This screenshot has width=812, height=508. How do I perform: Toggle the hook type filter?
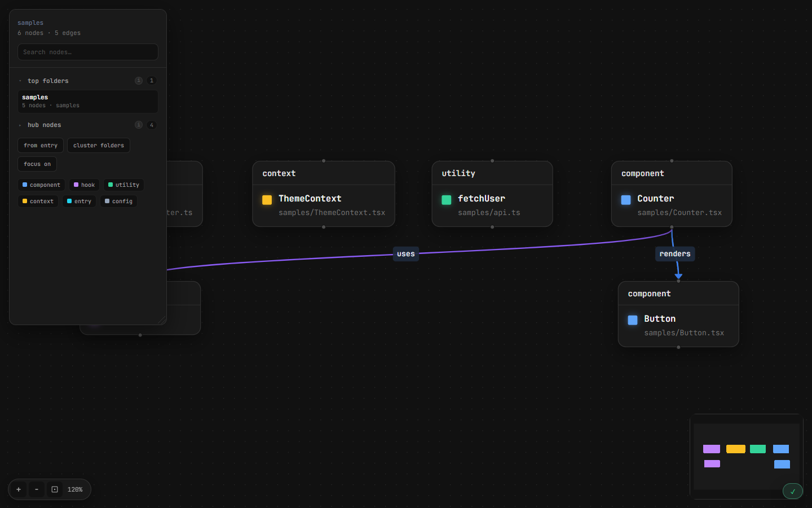(84, 185)
